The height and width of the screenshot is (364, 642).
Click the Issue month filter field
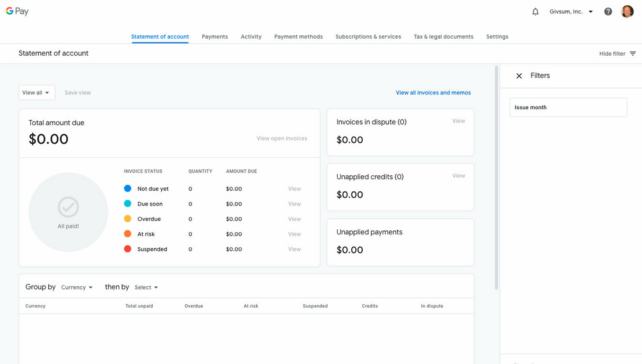[568, 107]
